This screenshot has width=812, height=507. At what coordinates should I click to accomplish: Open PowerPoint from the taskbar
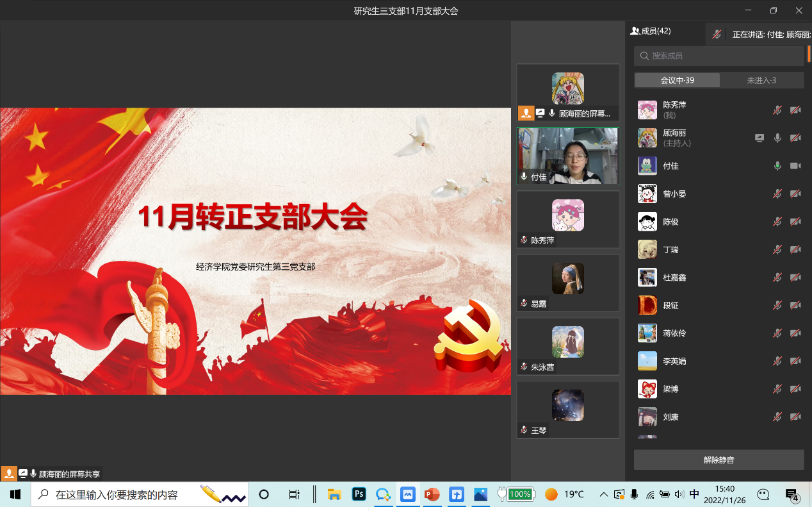(x=432, y=494)
